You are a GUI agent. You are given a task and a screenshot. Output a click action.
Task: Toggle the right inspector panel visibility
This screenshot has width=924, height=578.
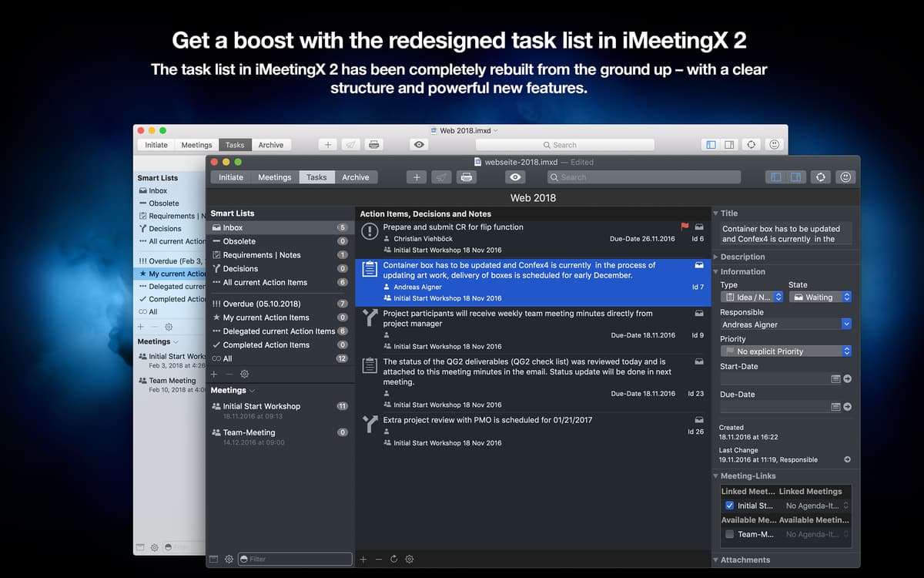[x=795, y=177]
